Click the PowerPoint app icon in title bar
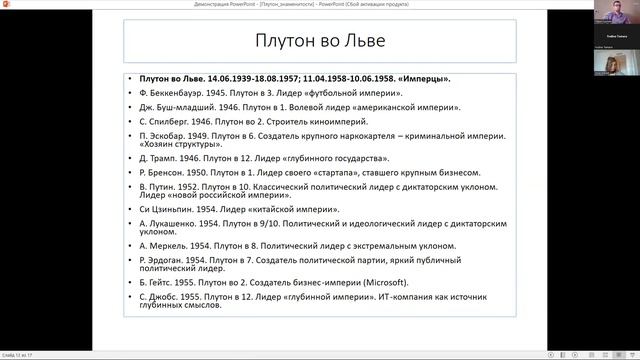Screen dimensions: 640x360 [6, 4]
